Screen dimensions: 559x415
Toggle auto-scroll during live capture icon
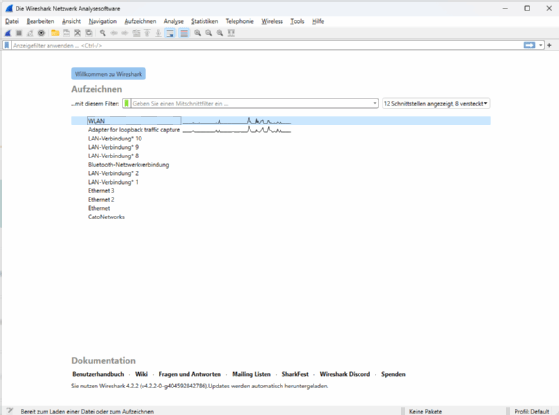coord(170,33)
